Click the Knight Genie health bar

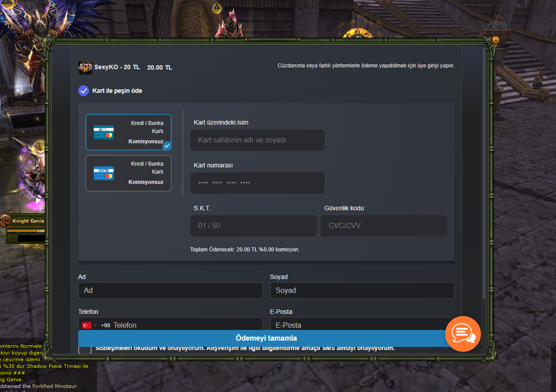point(25,231)
